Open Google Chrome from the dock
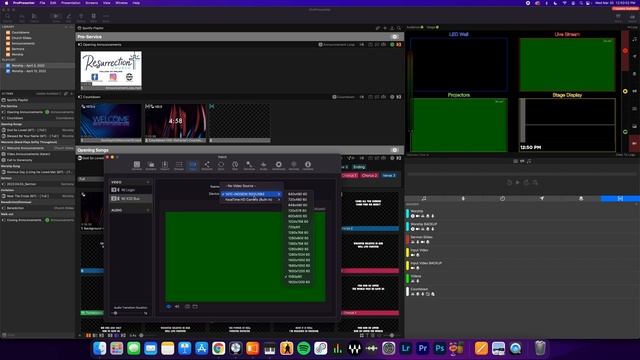This screenshot has width=640, height=360. pos(218,348)
